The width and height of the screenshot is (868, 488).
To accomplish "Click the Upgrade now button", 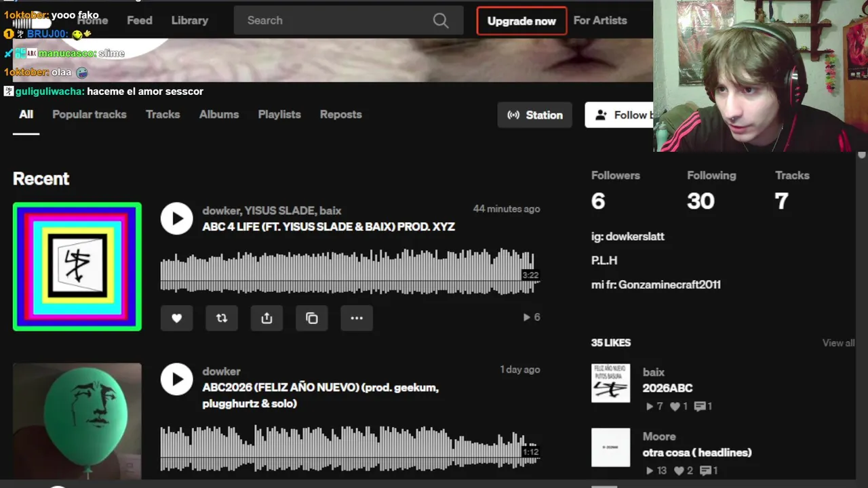I will point(521,21).
